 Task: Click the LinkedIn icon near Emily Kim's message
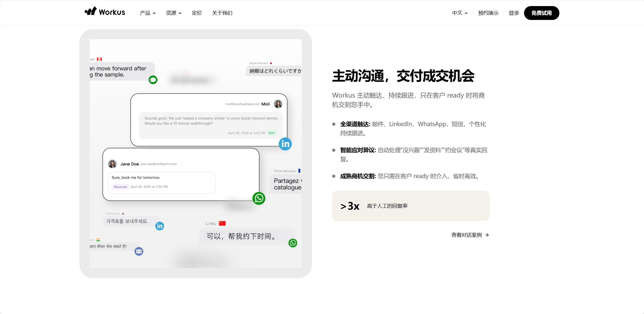(x=160, y=226)
